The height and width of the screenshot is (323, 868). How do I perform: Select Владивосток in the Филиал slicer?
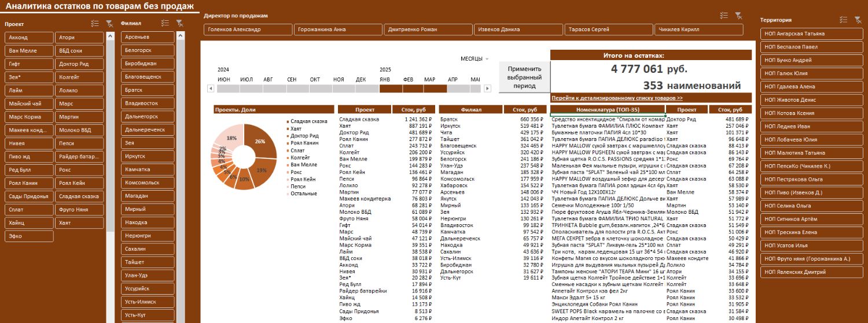point(148,103)
